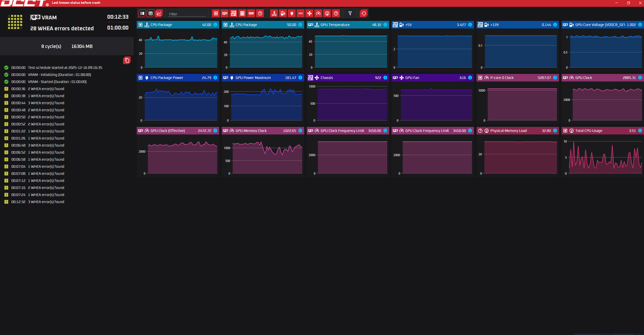Toggle the CPU sensor filter
Image resolution: width=644 pixels, height=335 pixels.
[x=216, y=14]
